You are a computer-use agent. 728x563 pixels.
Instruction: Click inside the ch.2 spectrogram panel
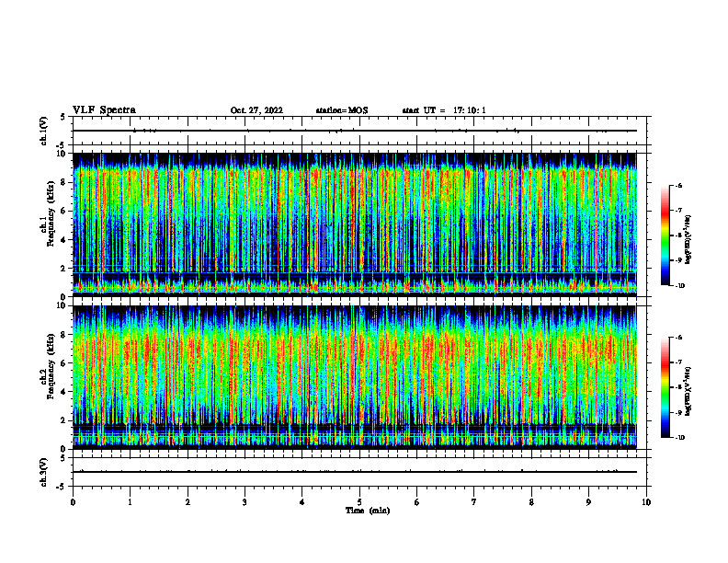tap(355, 377)
